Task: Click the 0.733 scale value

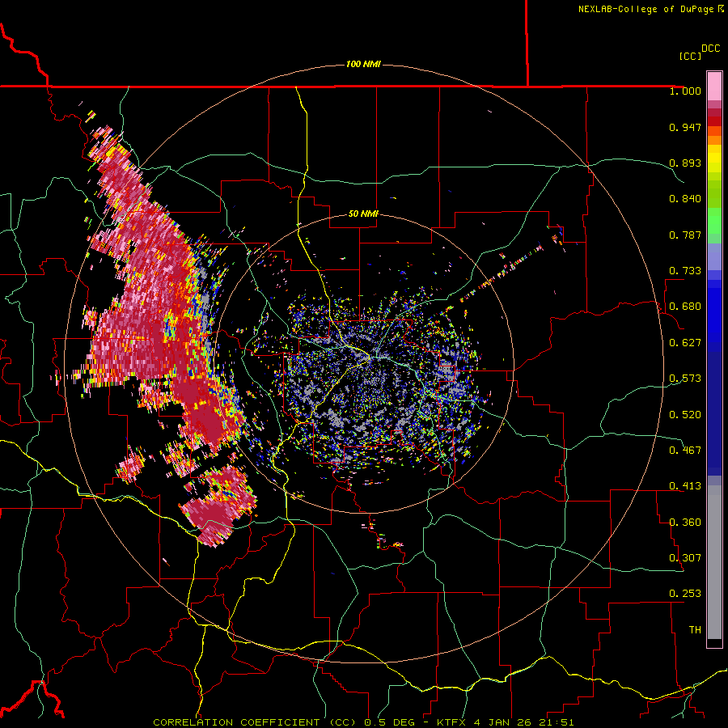Action: pos(685,271)
